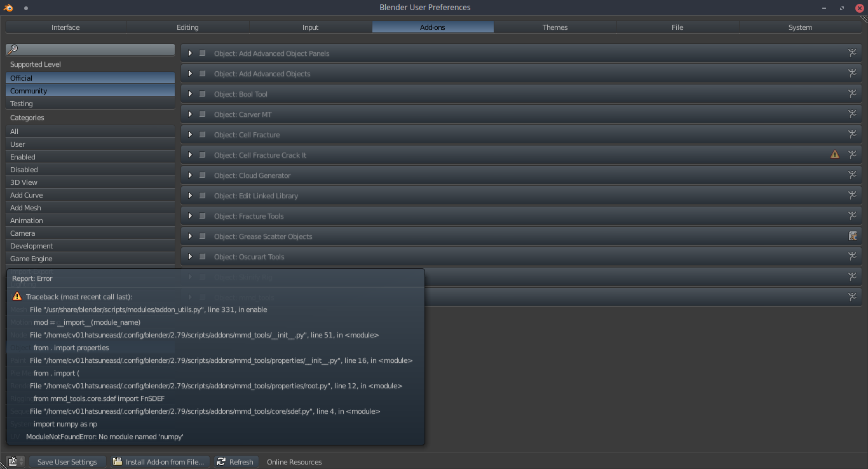
Task: Expand the Add Advanced Objects add-on details
Action: [x=189, y=73]
